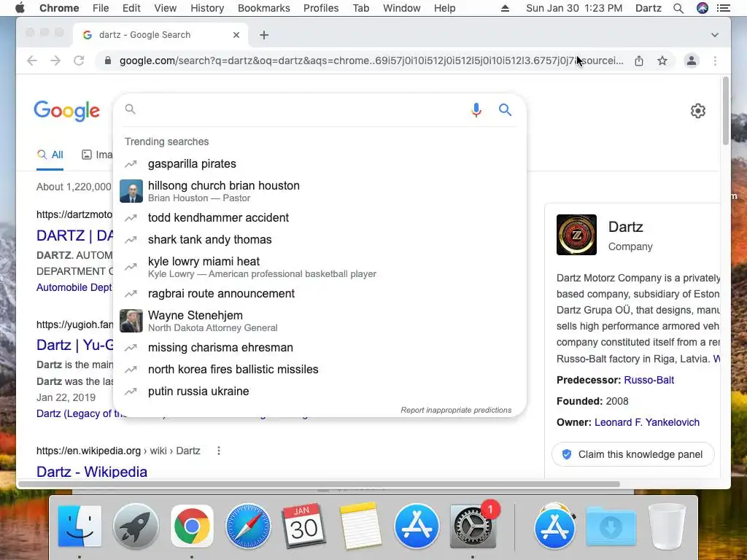Click Claim this knowledge panel button

click(633, 454)
